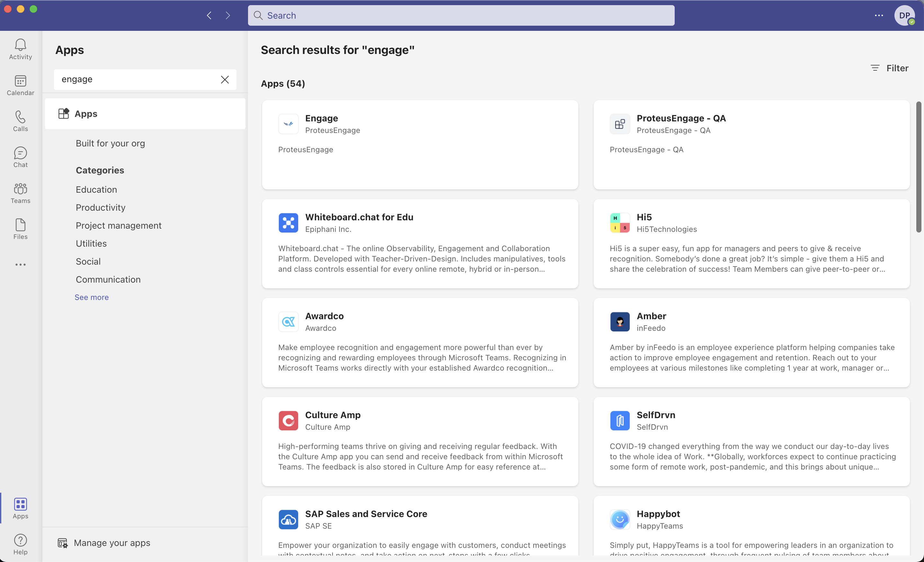The width and height of the screenshot is (924, 562).
Task: Open Built for your org
Action: point(110,143)
